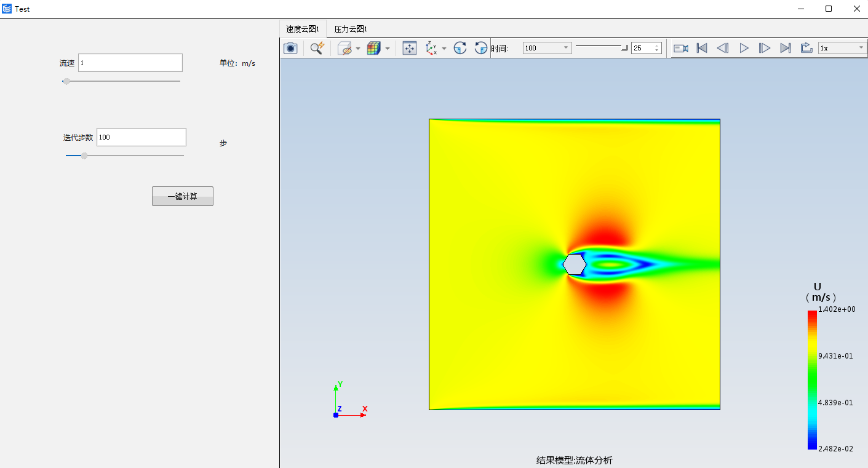This screenshot has height=468, width=868.
Task: Open the playback speed 1x dropdown
Action: click(x=842, y=48)
